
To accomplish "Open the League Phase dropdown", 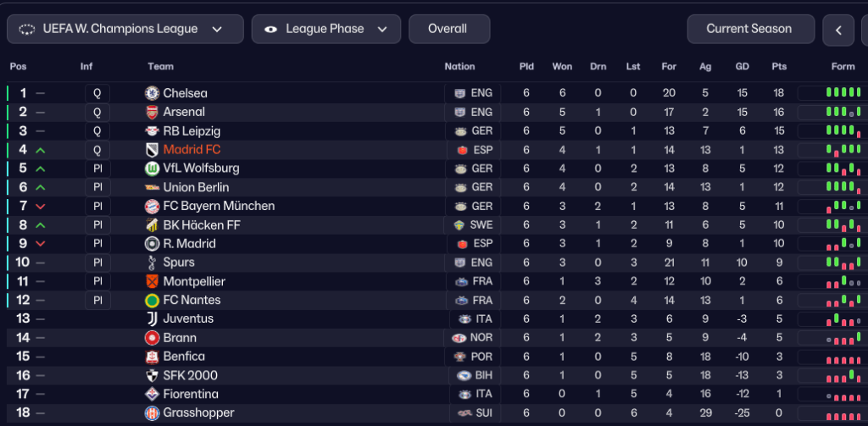I will (325, 29).
